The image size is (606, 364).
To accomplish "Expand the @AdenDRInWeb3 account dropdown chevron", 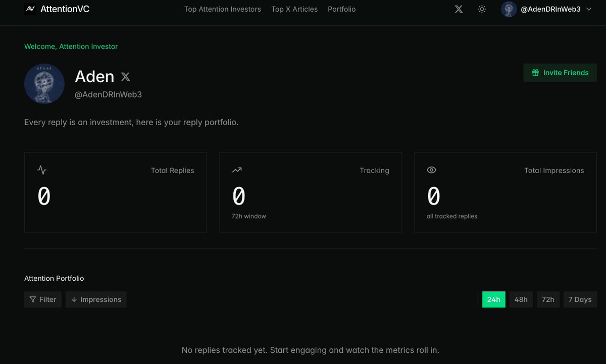I will [589, 9].
